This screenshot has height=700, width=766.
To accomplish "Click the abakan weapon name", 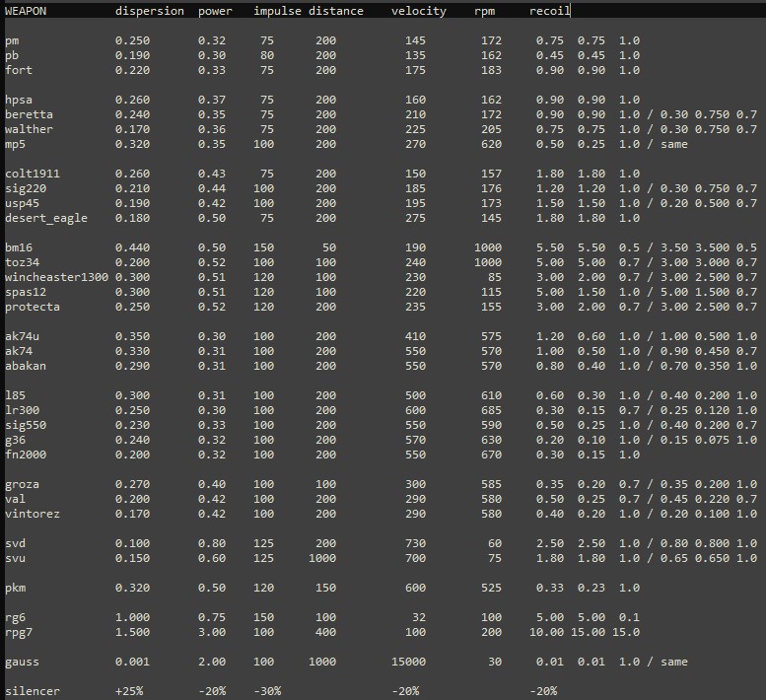I will point(26,366).
